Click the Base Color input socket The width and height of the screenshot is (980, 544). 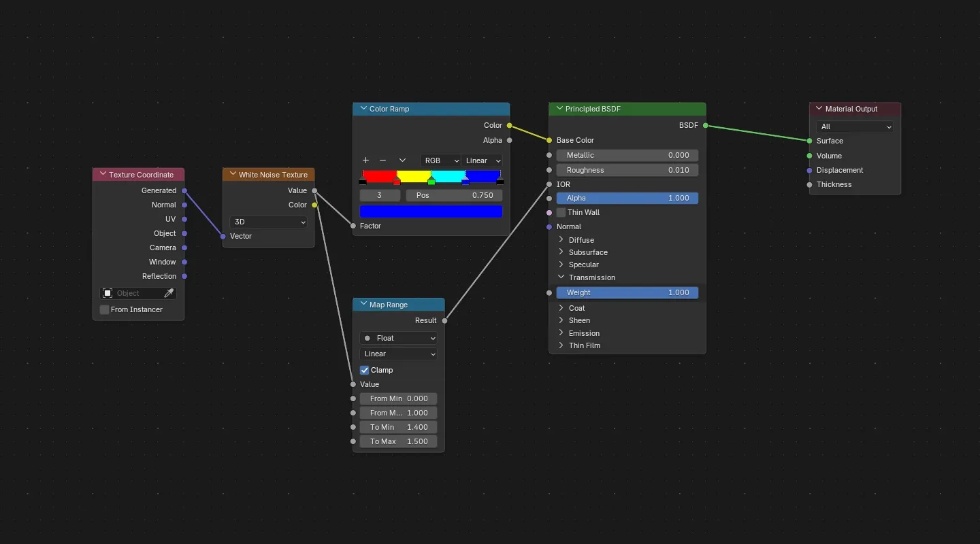[x=549, y=140]
